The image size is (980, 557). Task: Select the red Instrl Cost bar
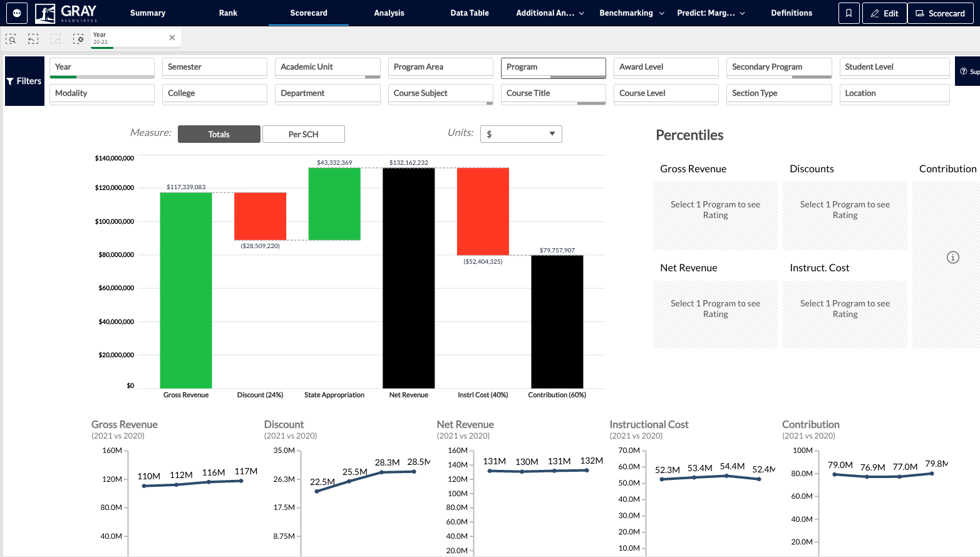[483, 211]
